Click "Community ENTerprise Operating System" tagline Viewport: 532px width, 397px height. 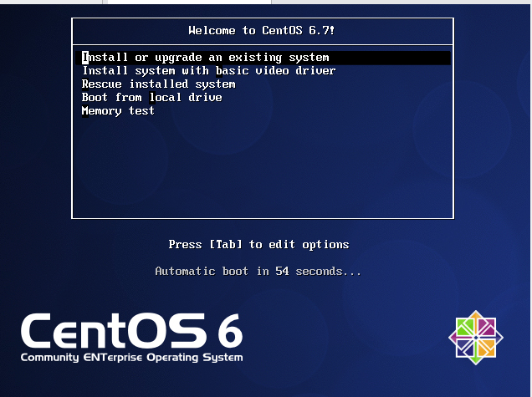tap(131, 358)
